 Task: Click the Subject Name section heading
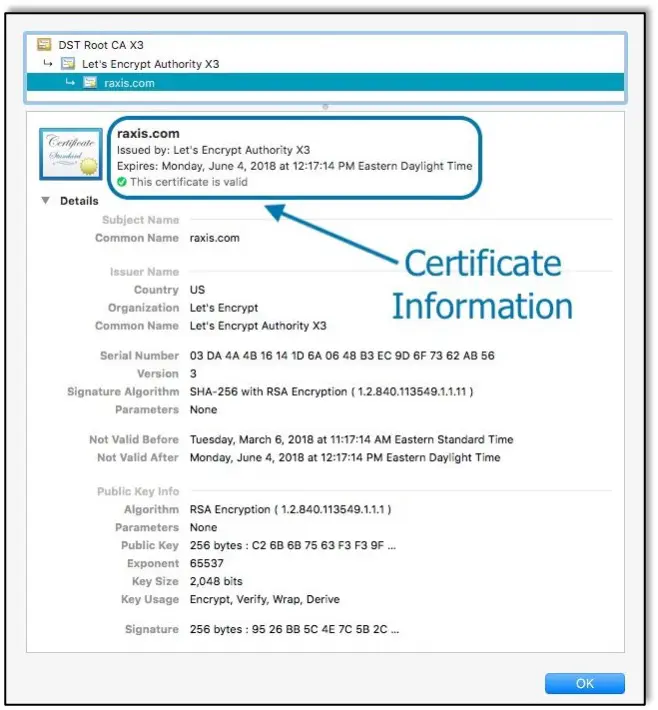click(141, 220)
